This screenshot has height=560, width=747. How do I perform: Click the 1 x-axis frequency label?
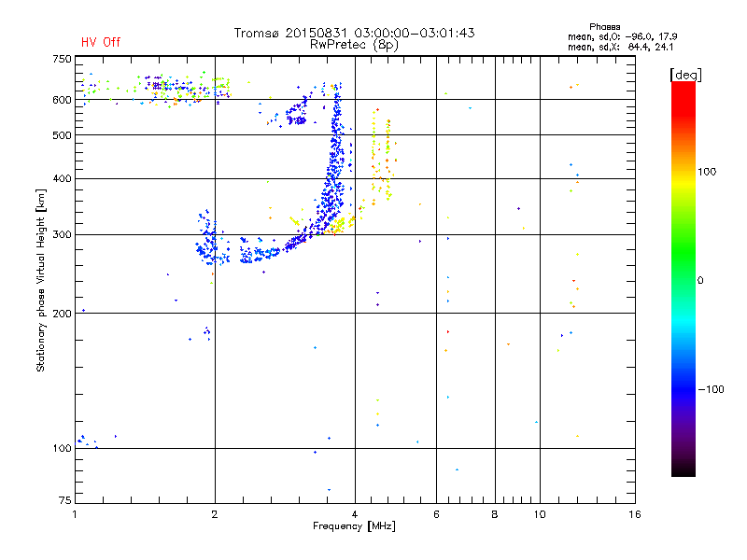point(75,514)
